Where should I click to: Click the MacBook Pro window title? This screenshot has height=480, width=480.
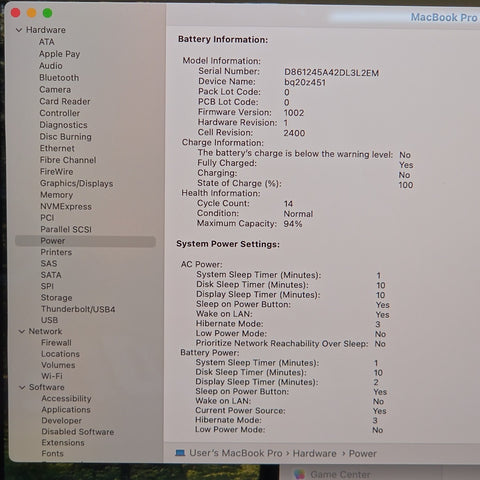click(444, 17)
